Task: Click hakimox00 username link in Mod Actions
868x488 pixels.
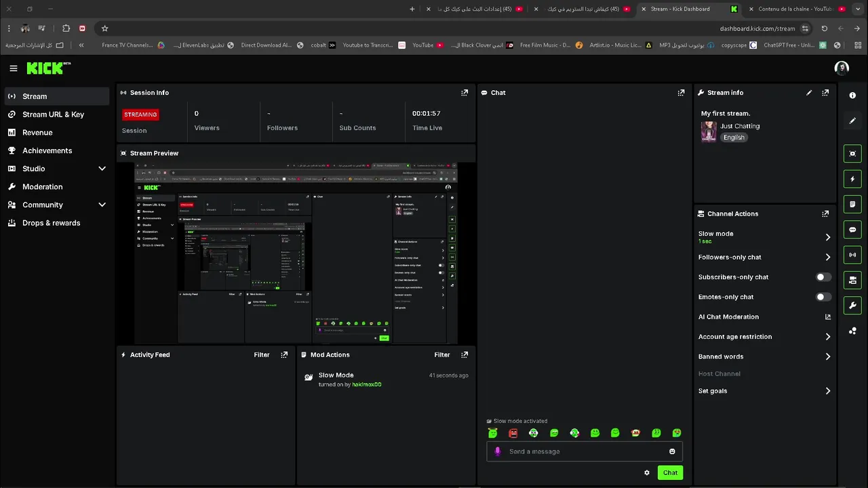Action: tap(367, 384)
